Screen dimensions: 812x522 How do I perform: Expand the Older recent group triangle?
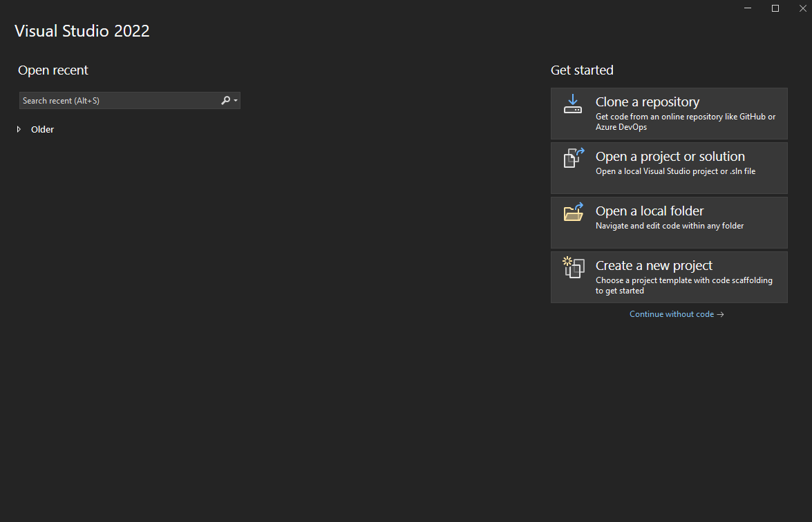point(19,129)
